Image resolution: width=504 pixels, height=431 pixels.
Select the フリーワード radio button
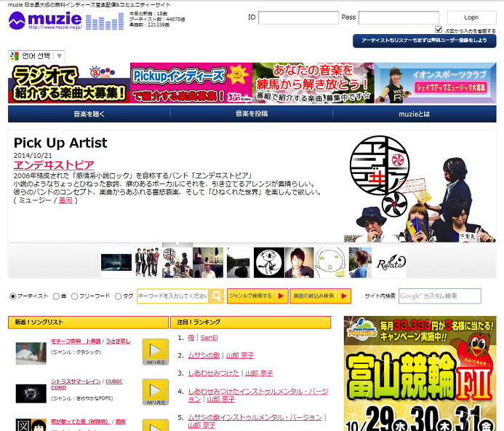(x=74, y=296)
